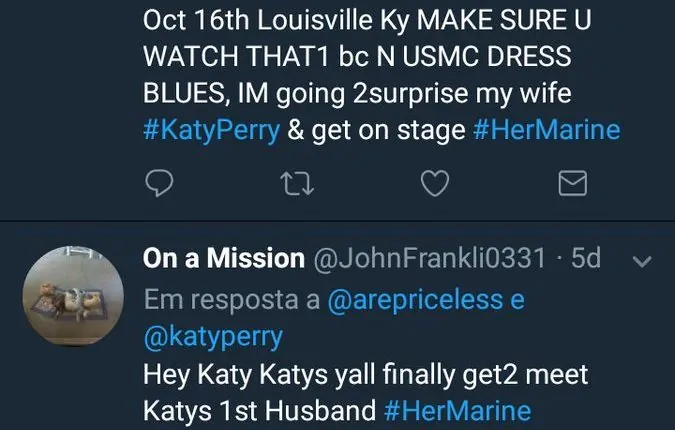Click the 5d tweet timestamp
Image resolution: width=675 pixels, height=430 pixels.
585,259
